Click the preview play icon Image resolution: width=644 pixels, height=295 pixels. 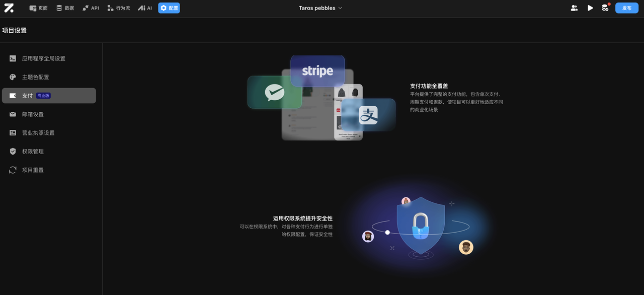(590, 8)
